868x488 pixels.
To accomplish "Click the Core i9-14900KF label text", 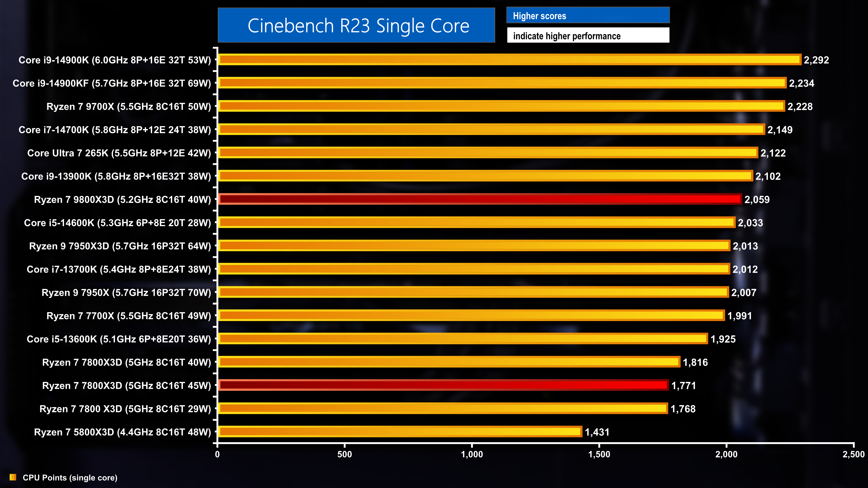I will click(111, 83).
